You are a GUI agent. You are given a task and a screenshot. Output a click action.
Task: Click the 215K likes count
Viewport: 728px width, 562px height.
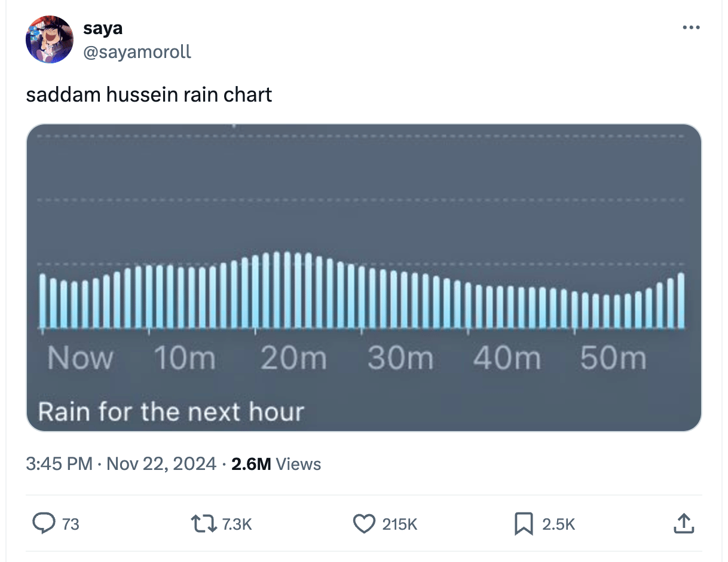[x=399, y=524]
